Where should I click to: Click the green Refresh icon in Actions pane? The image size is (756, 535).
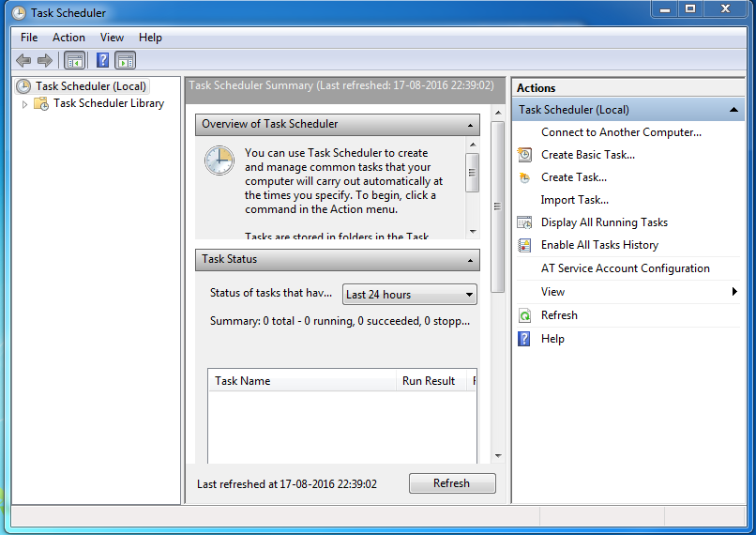(x=524, y=315)
